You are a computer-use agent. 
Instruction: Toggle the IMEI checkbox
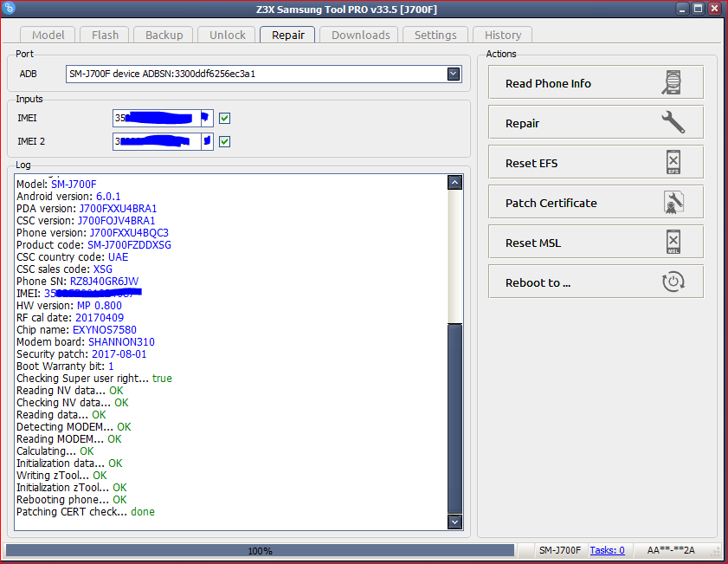(x=224, y=118)
